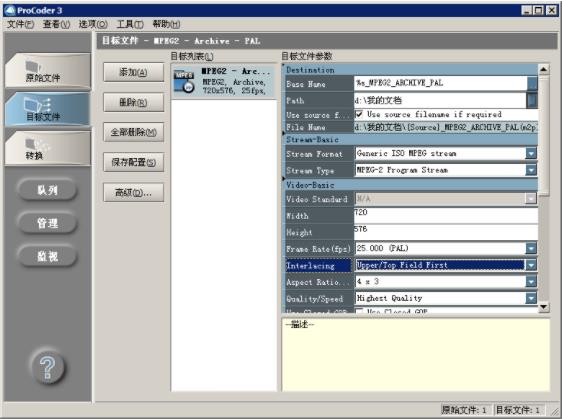
Task: Toggle the Use Closed GOP checkbox
Action: coord(359,311)
